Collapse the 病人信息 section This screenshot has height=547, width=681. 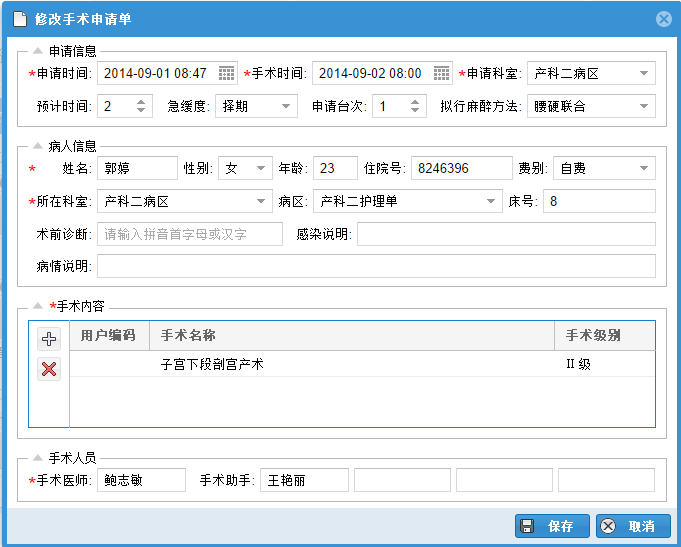(38, 146)
